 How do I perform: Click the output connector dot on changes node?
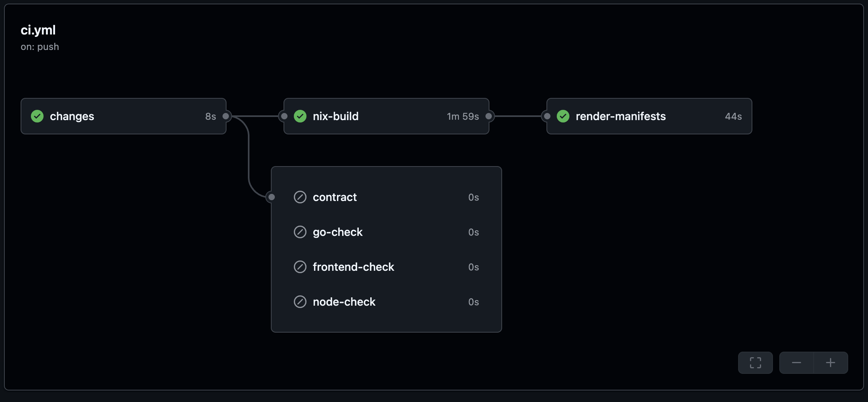click(226, 116)
